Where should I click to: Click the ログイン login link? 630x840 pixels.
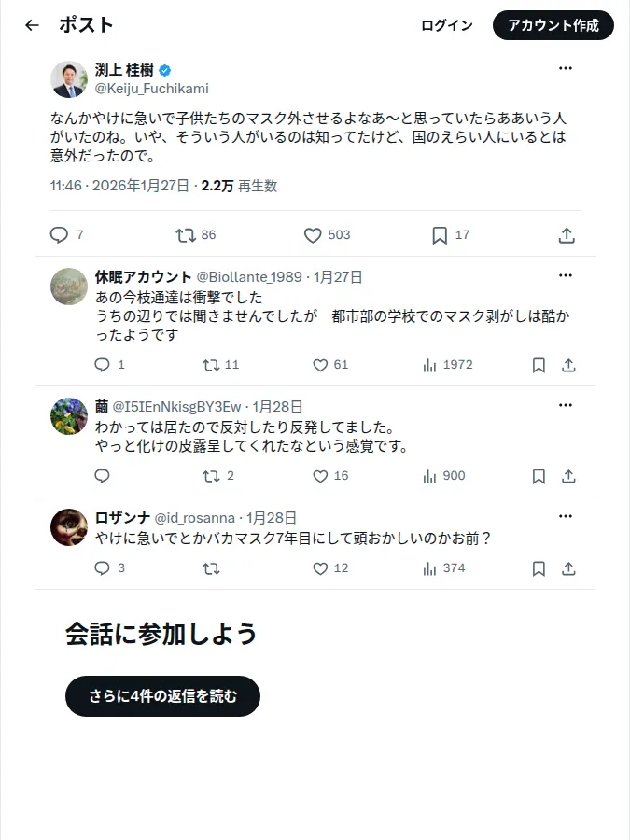coord(447,25)
